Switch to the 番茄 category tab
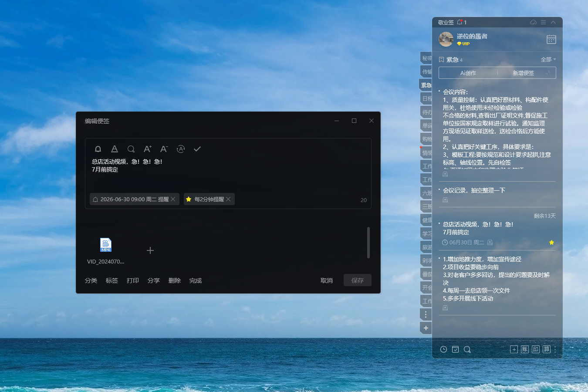588x392 pixels. (426, 274)
